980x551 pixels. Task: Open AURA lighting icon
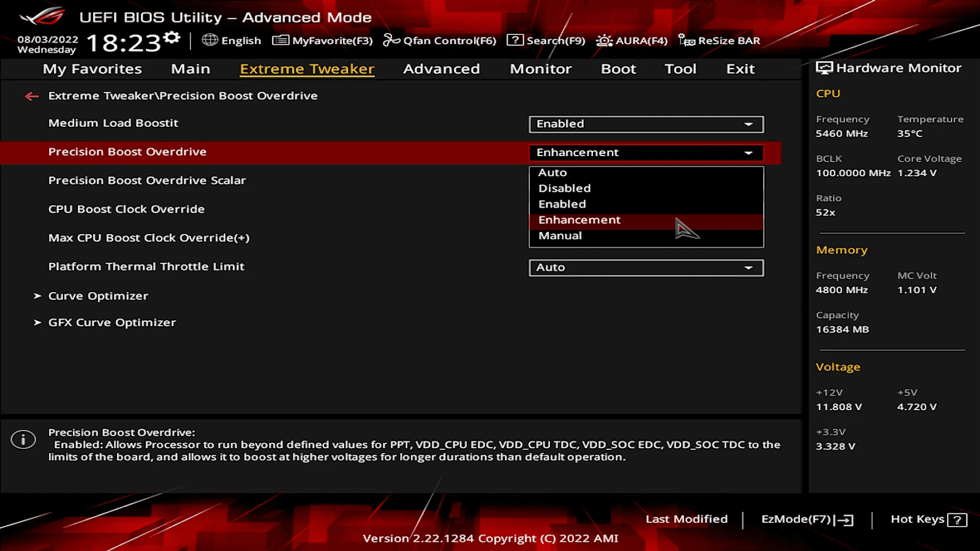(x=605, y=40)
